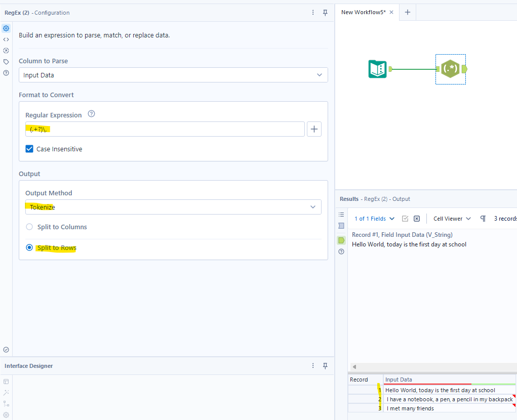Open the XML view code icon
Screen dimensions: 517x420
[6, 39]
